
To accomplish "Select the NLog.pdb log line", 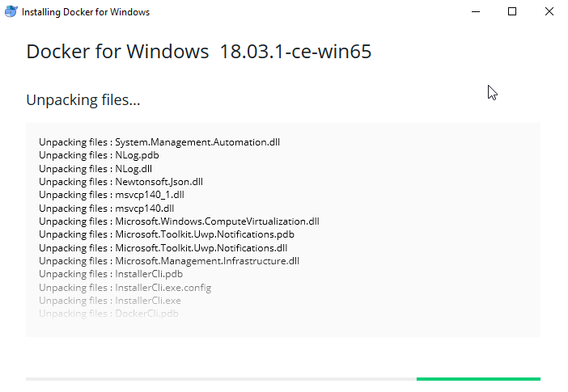I will point(99,155).
